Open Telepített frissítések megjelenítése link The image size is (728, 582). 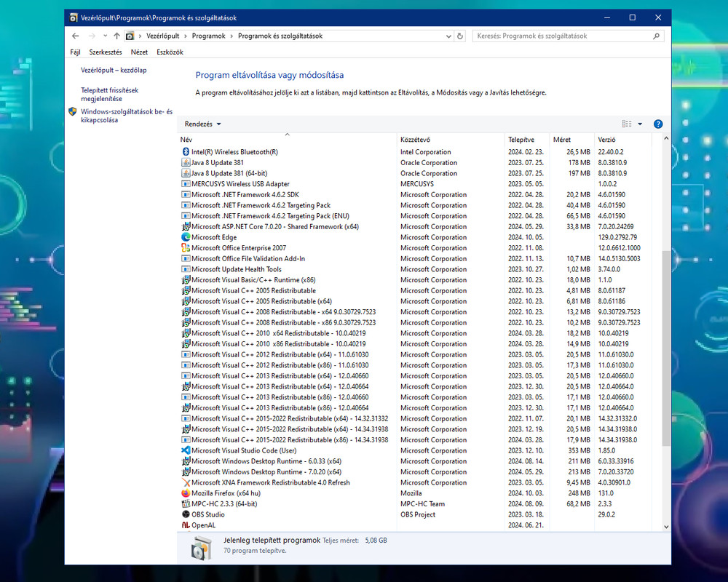click(110, 95)
